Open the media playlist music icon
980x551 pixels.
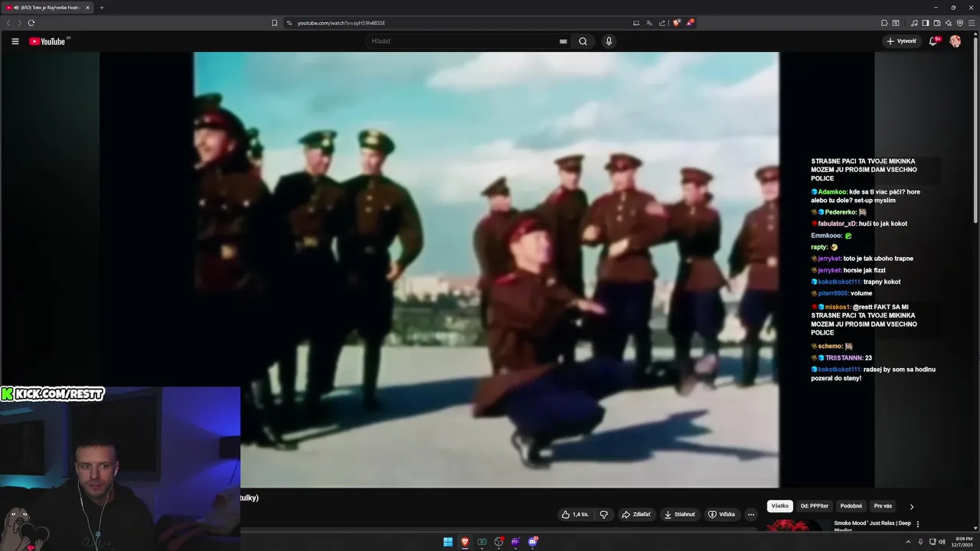(x=914, y=23)
